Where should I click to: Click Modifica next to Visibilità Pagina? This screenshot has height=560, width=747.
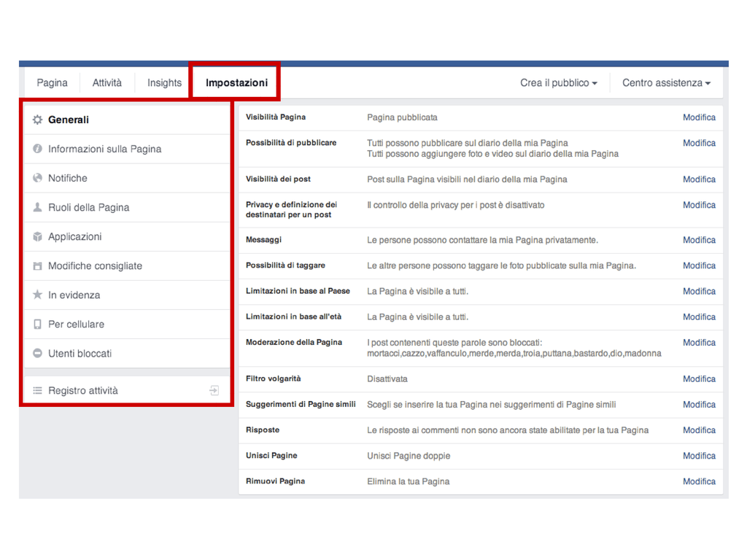(699, 117)
